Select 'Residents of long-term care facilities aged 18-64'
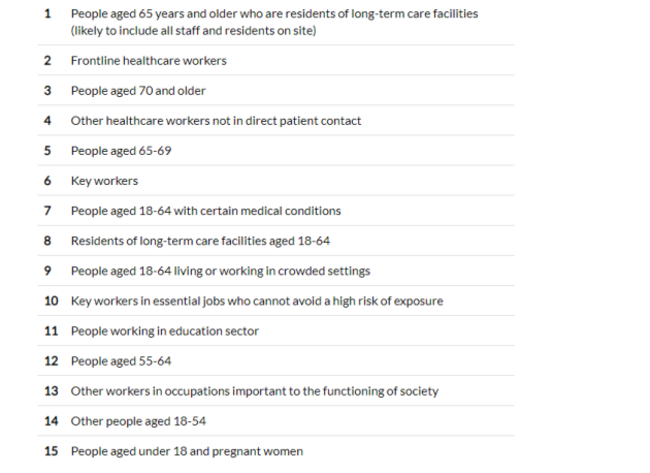 click(200, 241)
